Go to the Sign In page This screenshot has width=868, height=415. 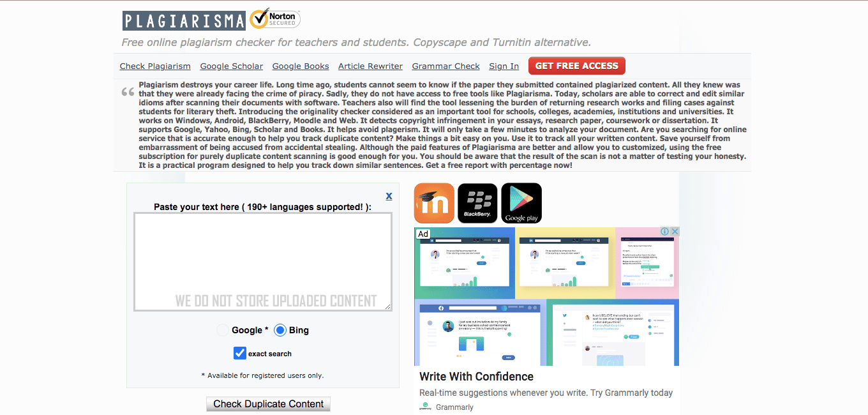pos(504,66)
